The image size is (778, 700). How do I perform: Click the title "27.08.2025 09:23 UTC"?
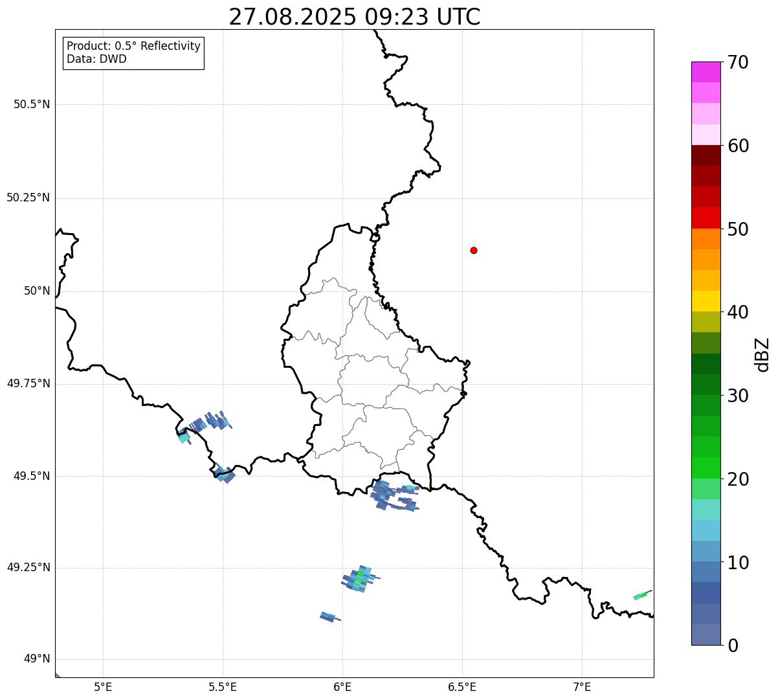(x=355, y=17)
